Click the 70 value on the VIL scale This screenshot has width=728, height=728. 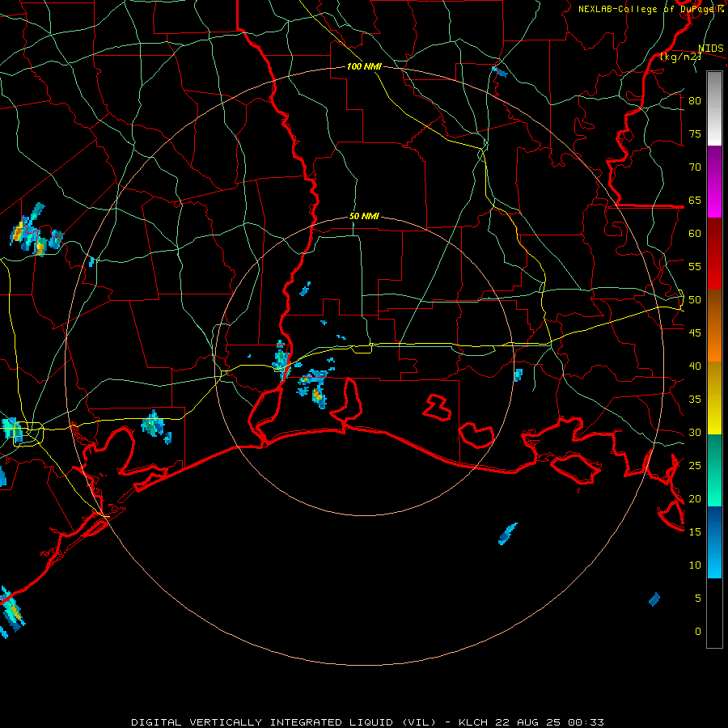pos(695,167)
